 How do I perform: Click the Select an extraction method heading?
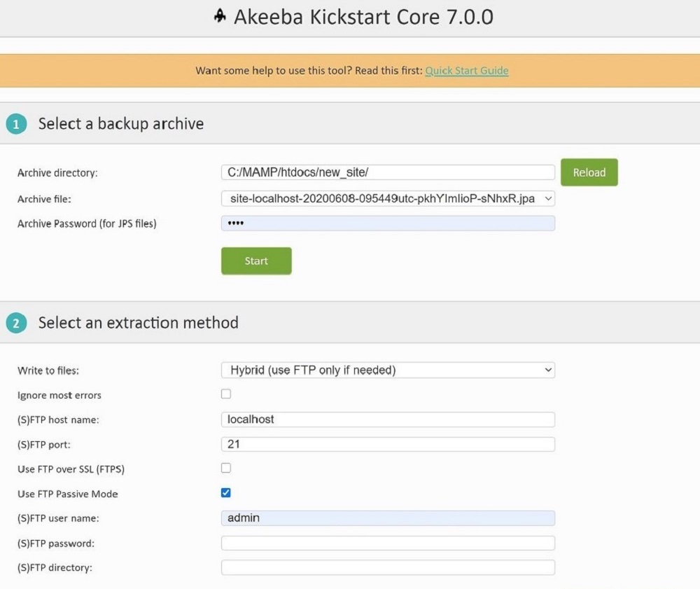139,322
